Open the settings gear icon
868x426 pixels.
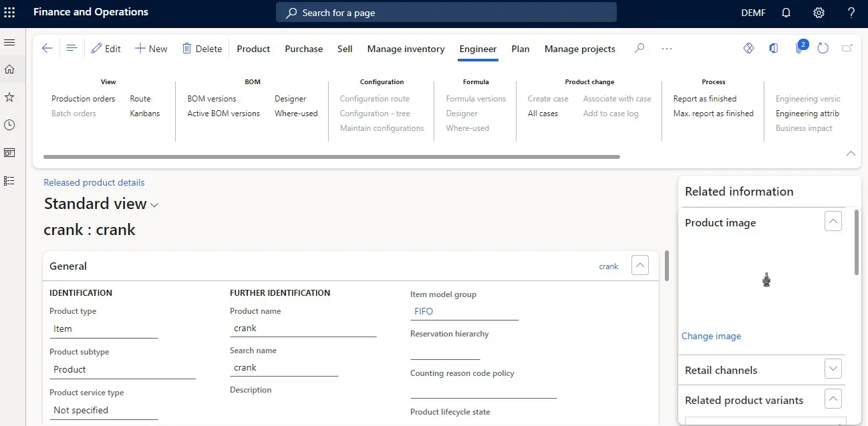819,13
